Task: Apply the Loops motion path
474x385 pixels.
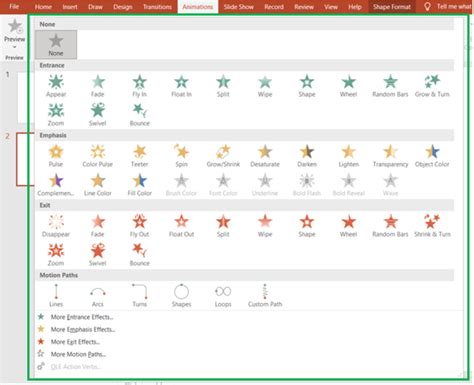Action: pos(223,296)
